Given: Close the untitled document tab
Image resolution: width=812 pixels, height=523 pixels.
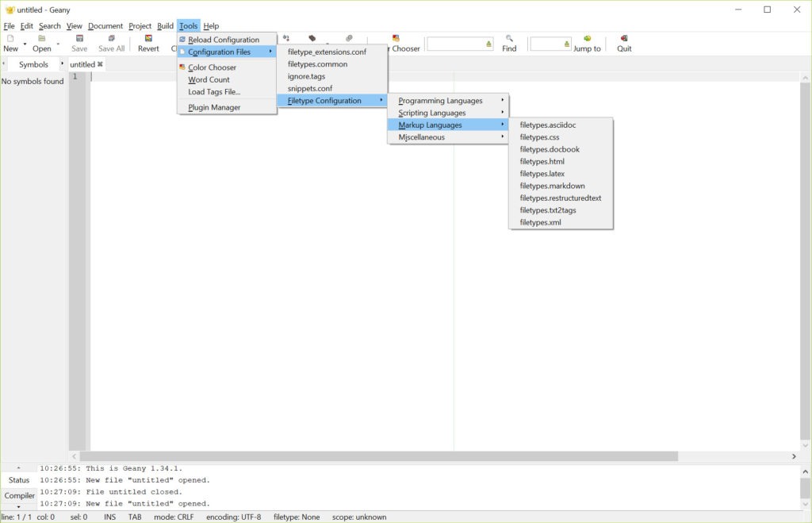Looking at the screenshot, I should (100, 64).
